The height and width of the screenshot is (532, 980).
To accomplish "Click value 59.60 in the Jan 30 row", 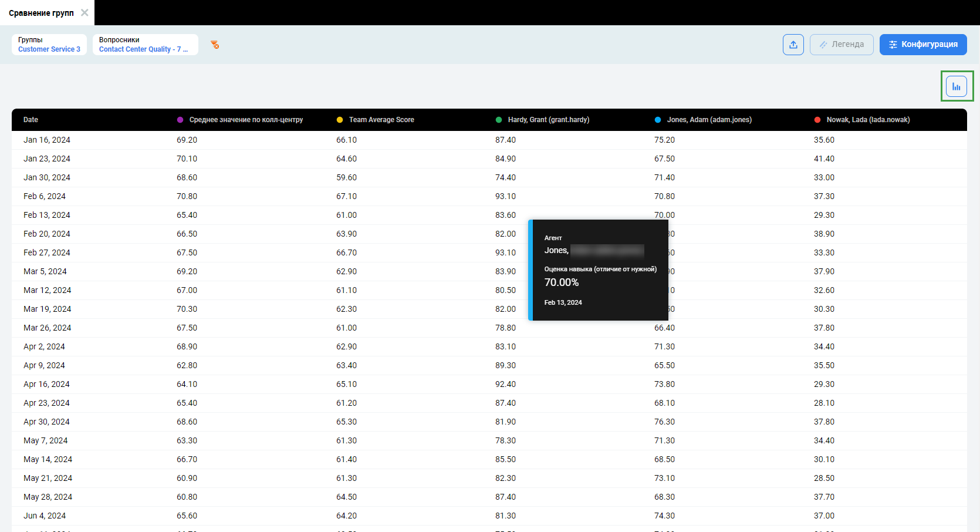I will 346,177.
